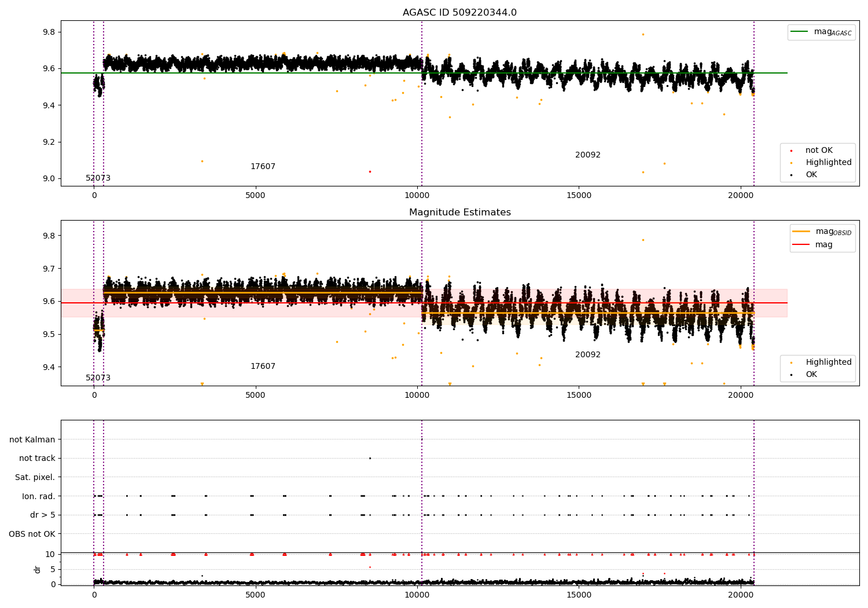Click the "mag" label next to the red line
The width and height of the screenshot is (868, 608).
(x=824, y=245)
